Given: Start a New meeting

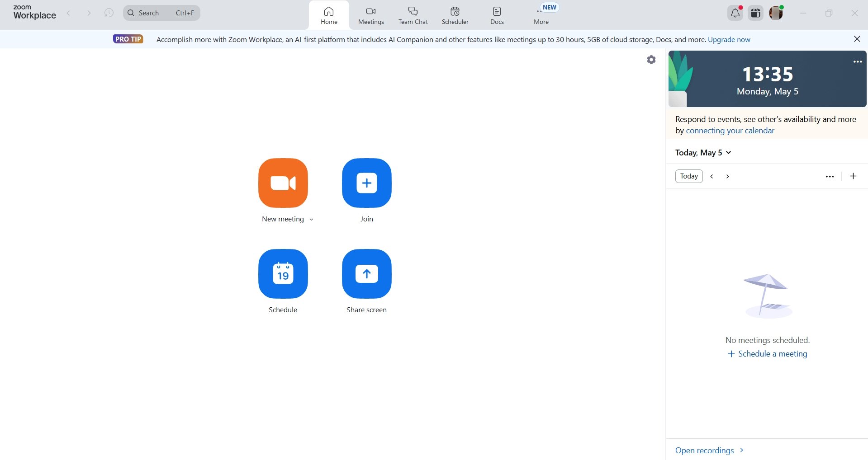Looking at the screenshot, I should pyautogui.click(x=283, y=183).
